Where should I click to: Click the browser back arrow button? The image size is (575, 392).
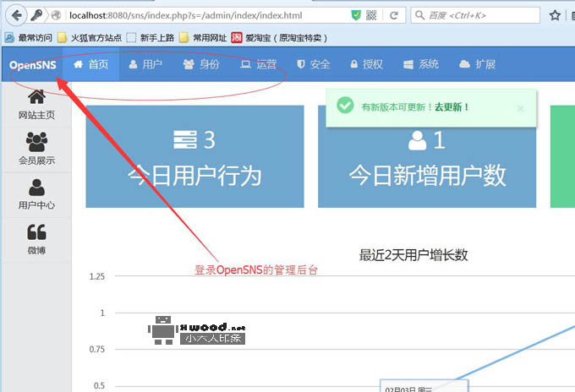coord(17,15)
